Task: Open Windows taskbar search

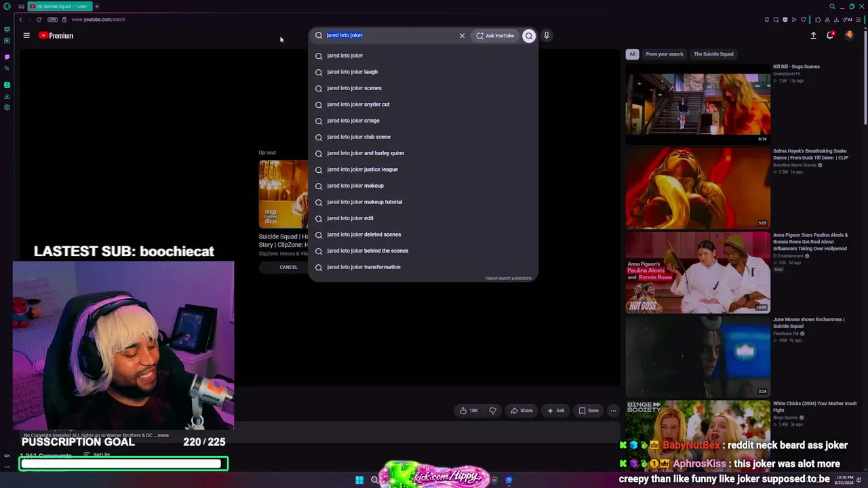Action: point(374,480)
